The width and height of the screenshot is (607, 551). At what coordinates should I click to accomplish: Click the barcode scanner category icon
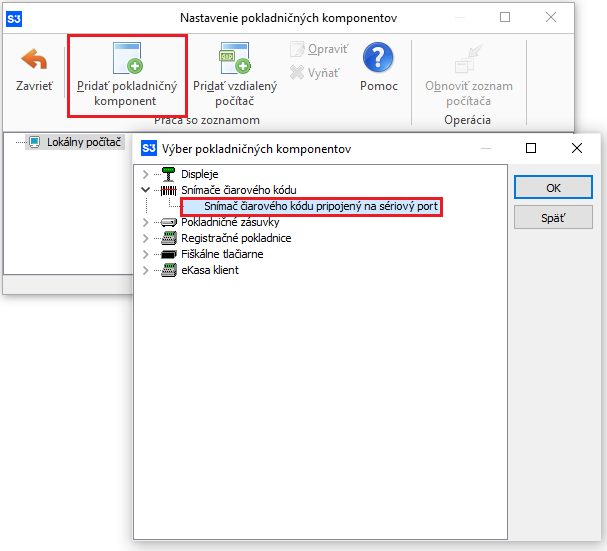tap(168, 190)
